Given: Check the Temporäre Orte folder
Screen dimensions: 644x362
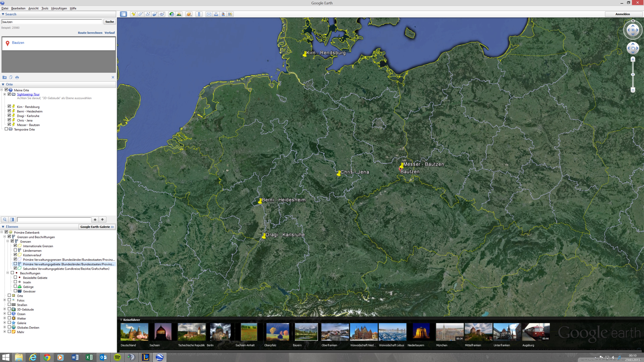Looking at the screenshot, I should pos(6,129).
